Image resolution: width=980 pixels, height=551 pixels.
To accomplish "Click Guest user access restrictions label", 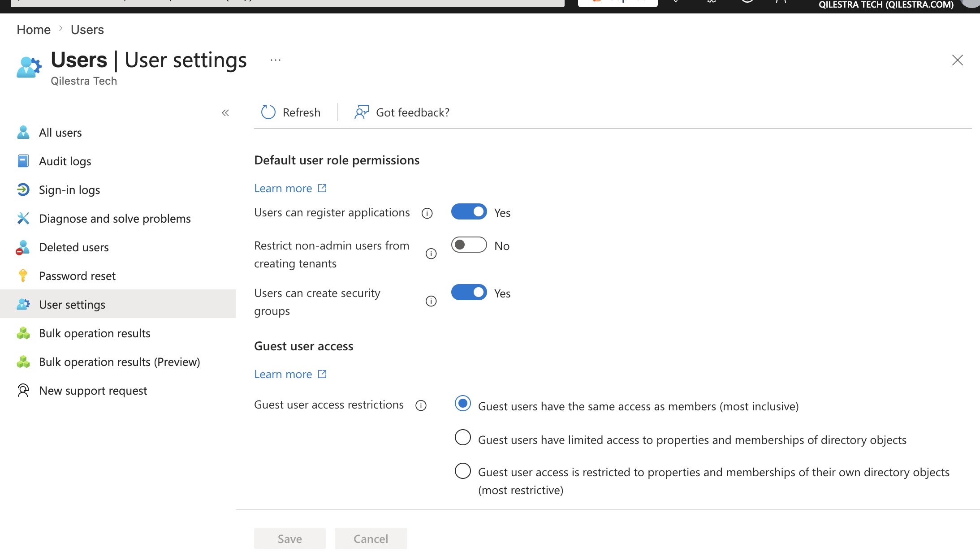I will click(329, 405).
